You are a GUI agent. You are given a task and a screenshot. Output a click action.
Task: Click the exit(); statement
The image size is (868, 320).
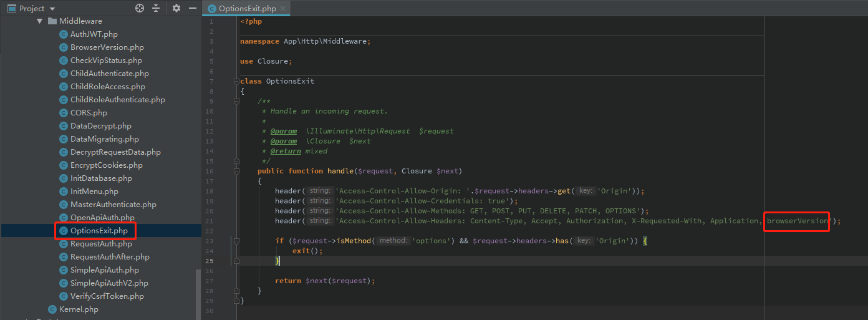tap(307, 251)
